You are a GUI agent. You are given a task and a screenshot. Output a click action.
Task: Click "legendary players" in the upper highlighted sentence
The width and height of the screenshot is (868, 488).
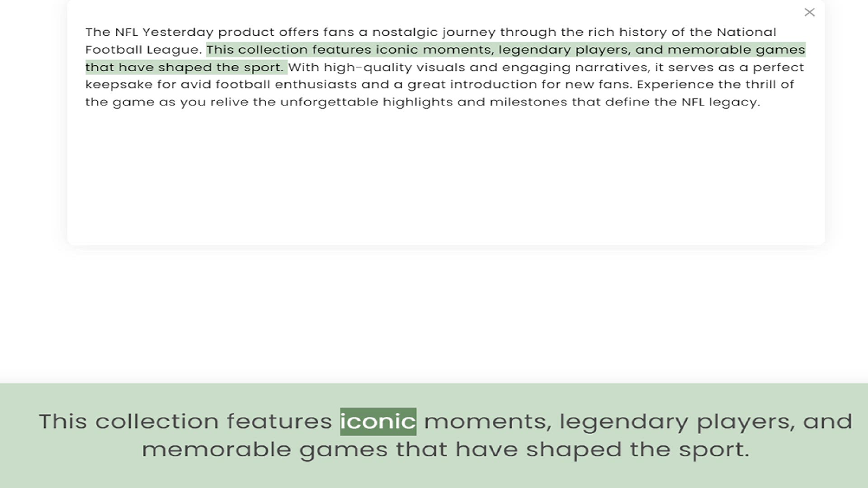point(564,50)
